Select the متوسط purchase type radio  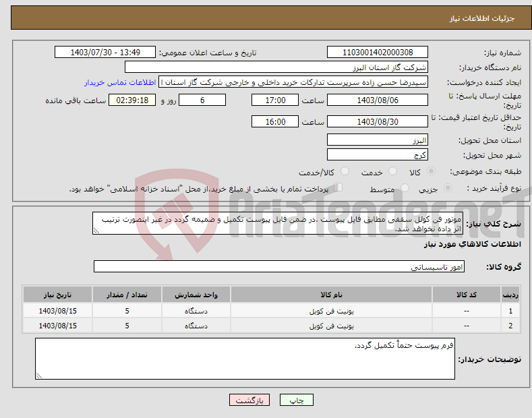[x=405, y=188]
